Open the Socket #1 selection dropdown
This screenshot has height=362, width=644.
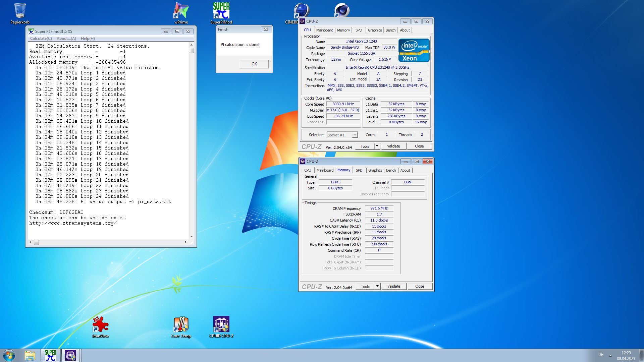coord(342,135)
